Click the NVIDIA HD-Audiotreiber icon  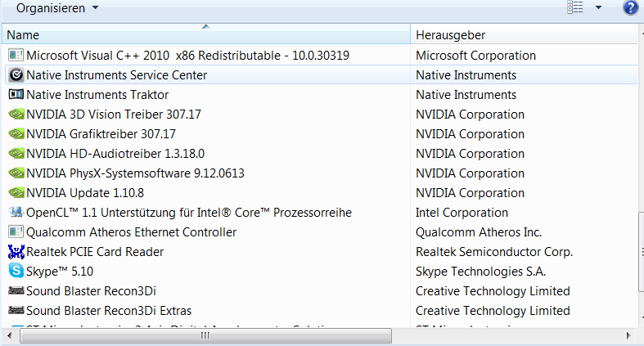pos(16,154)
